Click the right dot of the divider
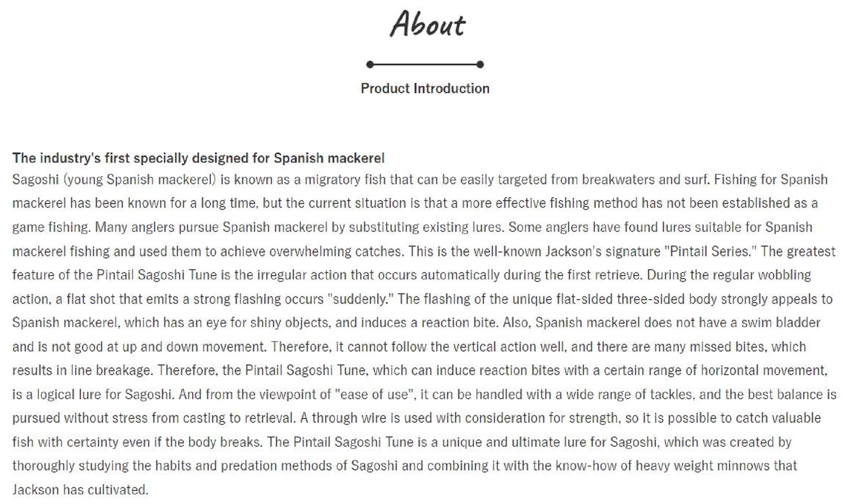Screen dimensions: 843x504 point(480,64)
